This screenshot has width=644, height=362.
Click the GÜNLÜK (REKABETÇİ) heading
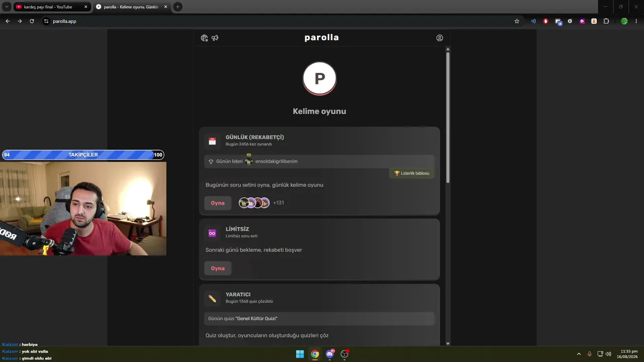click(255, 137)
